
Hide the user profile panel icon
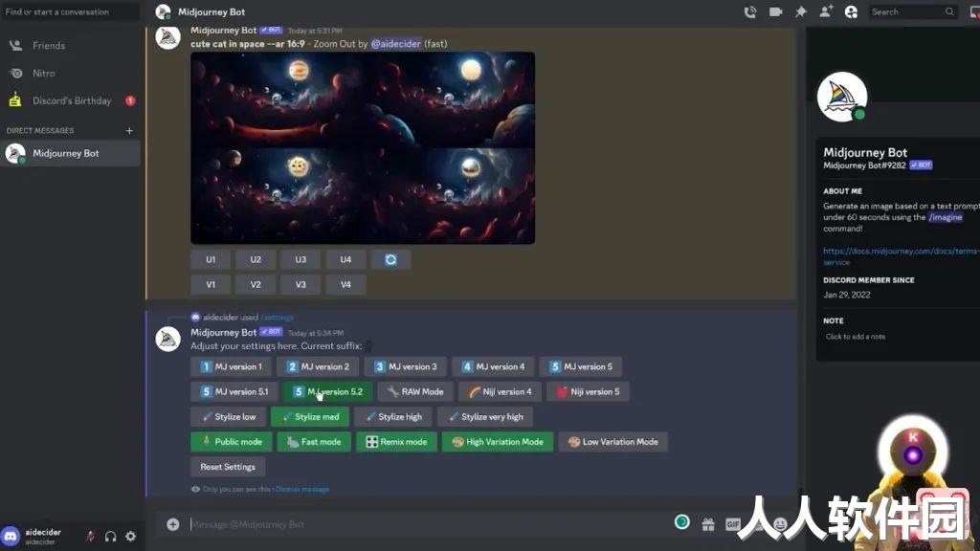click(x=851, y=11)
